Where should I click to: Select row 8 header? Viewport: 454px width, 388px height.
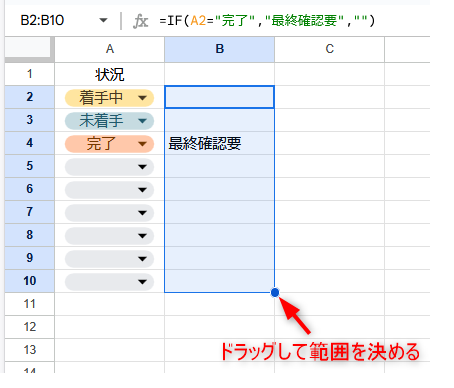pos(29,235)
